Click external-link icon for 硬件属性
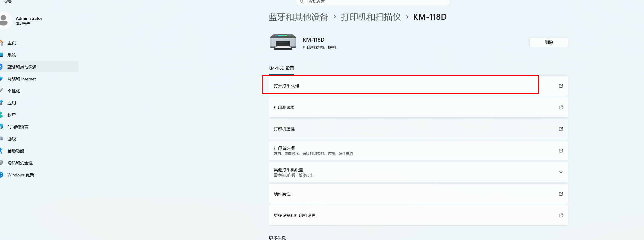The image size is (644, 240). 561,194
